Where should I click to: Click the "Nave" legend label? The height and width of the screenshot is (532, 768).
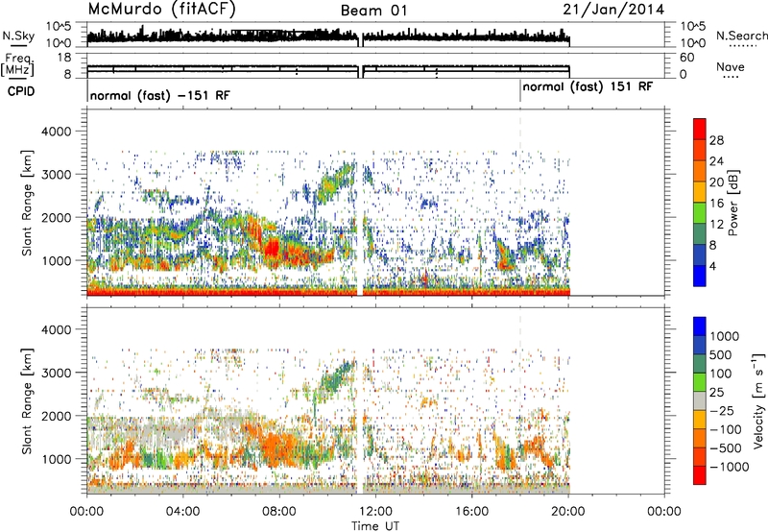(730, 67)
